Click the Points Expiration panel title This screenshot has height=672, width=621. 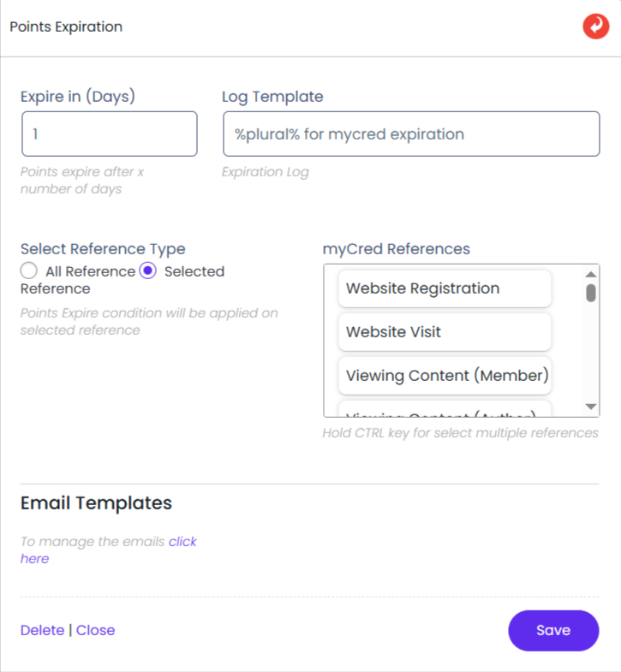pos(66,27)
